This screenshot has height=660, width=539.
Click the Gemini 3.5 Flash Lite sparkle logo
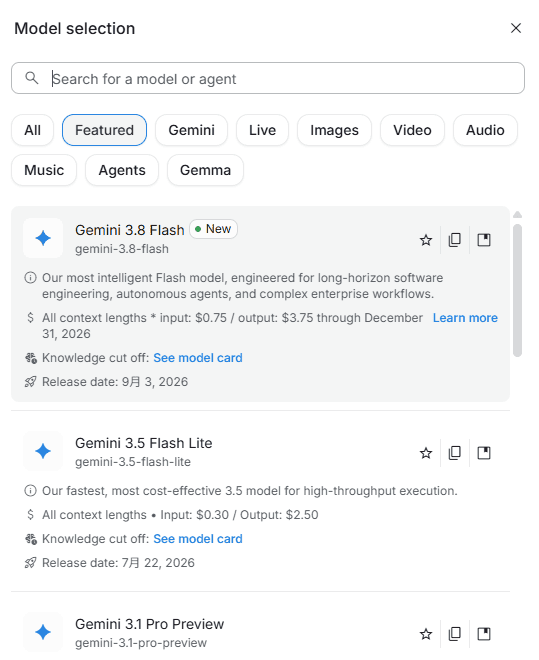(43, 451)
